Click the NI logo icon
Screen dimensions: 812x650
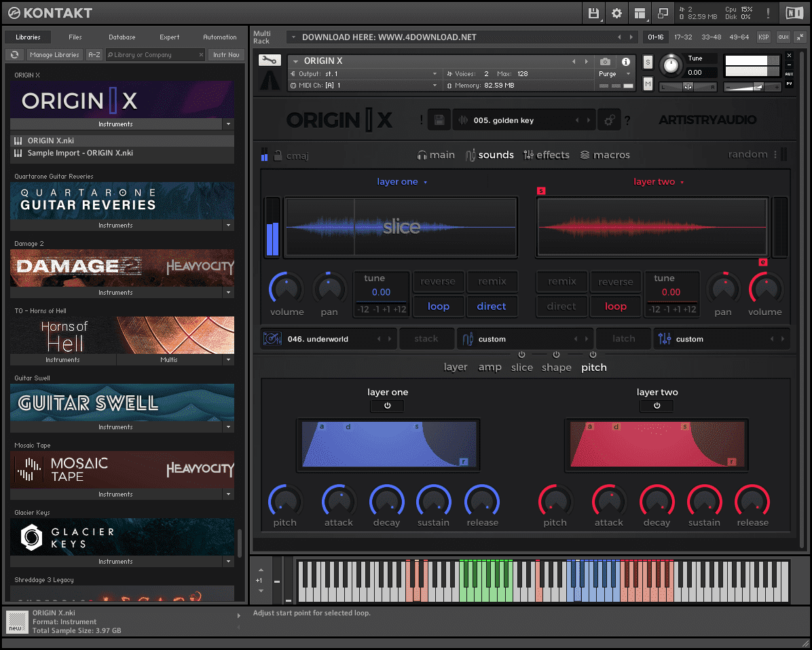point(794,13)
